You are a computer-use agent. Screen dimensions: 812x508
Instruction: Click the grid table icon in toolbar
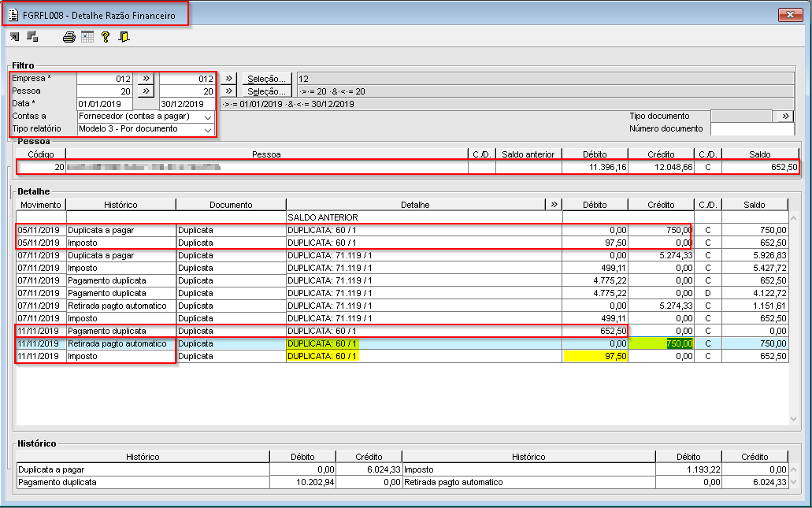click(87, 36)
